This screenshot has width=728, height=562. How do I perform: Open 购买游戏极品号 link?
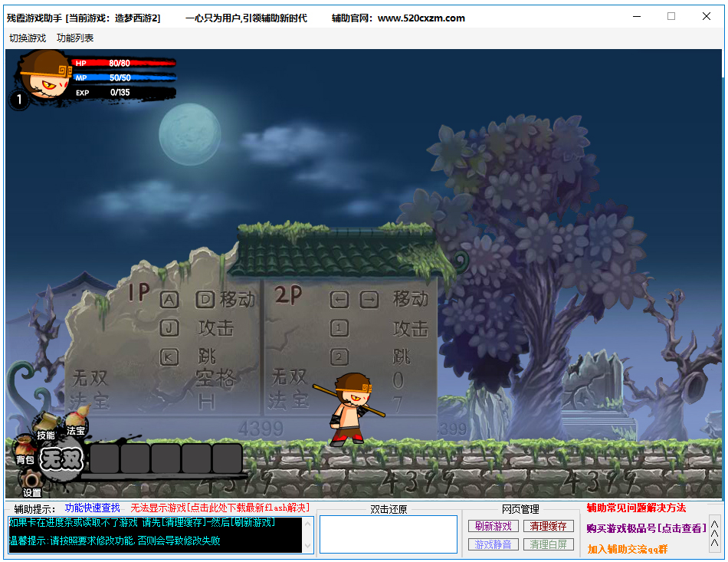[x=646, y=528]
